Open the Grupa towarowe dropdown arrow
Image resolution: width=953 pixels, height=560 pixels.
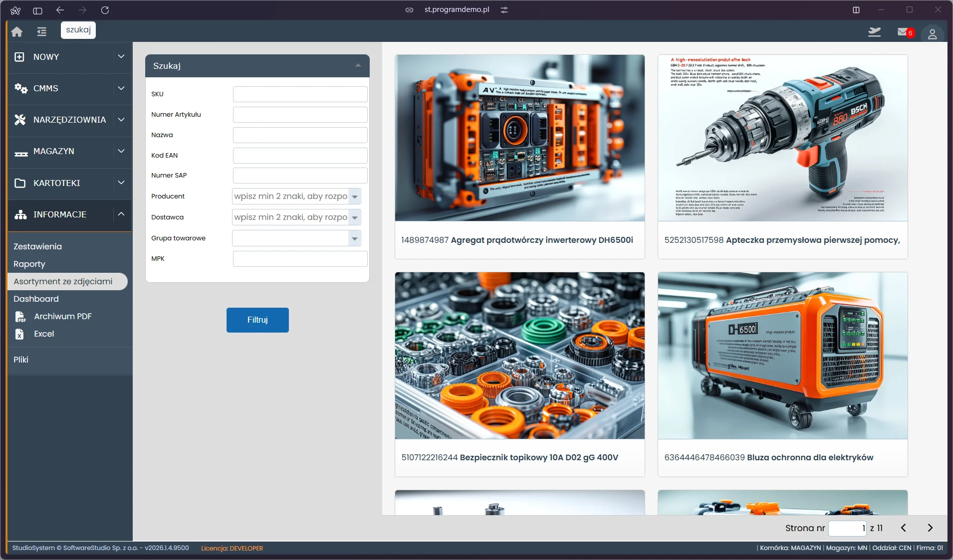pyautogui.click(x=355, y=238)
